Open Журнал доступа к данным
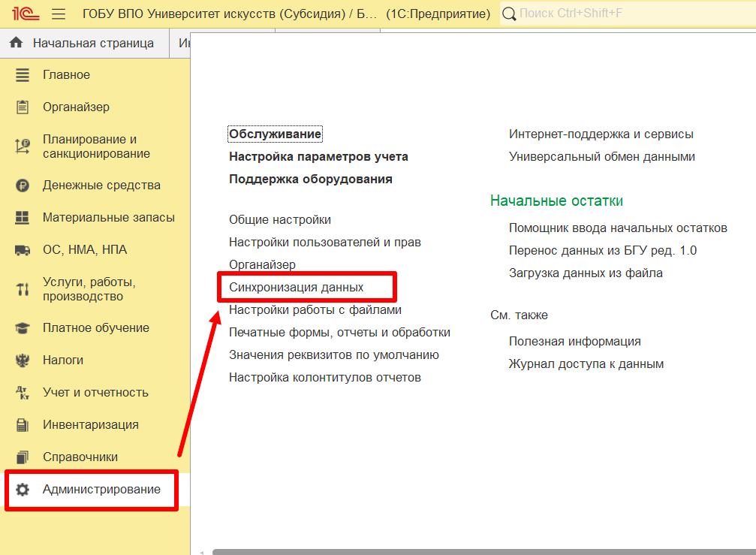The image size is (756, 555). tap(586, 364)
